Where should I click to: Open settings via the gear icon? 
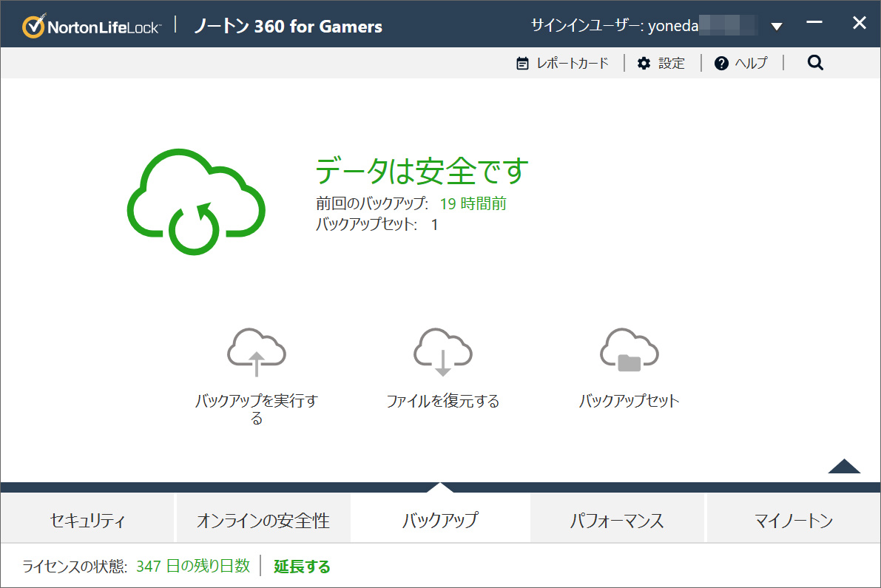(644, 64)
